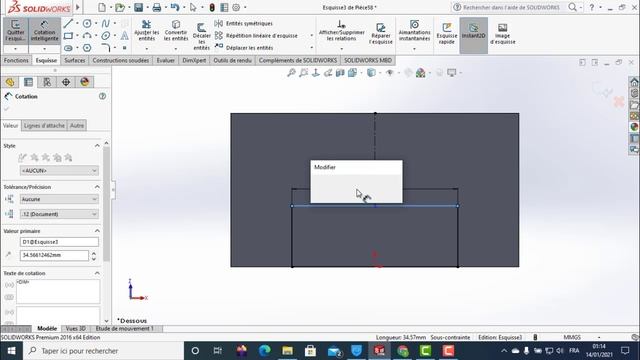Save the document with the floppy icon

(138, 7)
